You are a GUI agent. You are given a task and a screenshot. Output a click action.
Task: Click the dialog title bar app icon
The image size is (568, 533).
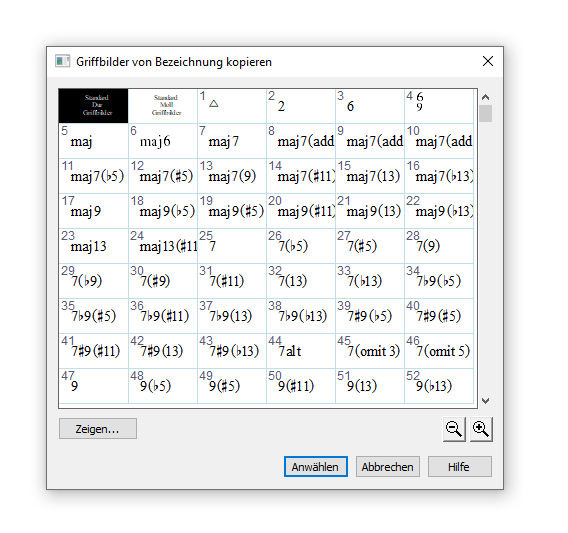point(62,61)
